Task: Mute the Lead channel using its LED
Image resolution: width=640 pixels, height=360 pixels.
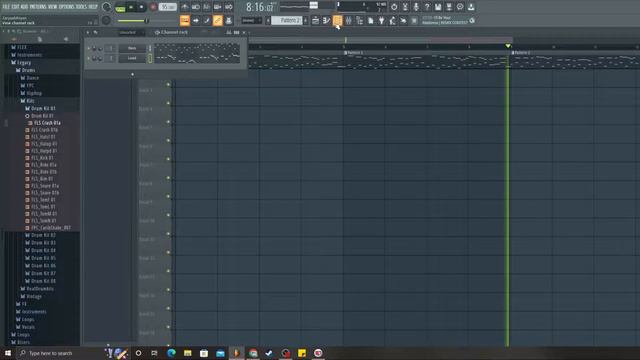Action: [89, 58]
